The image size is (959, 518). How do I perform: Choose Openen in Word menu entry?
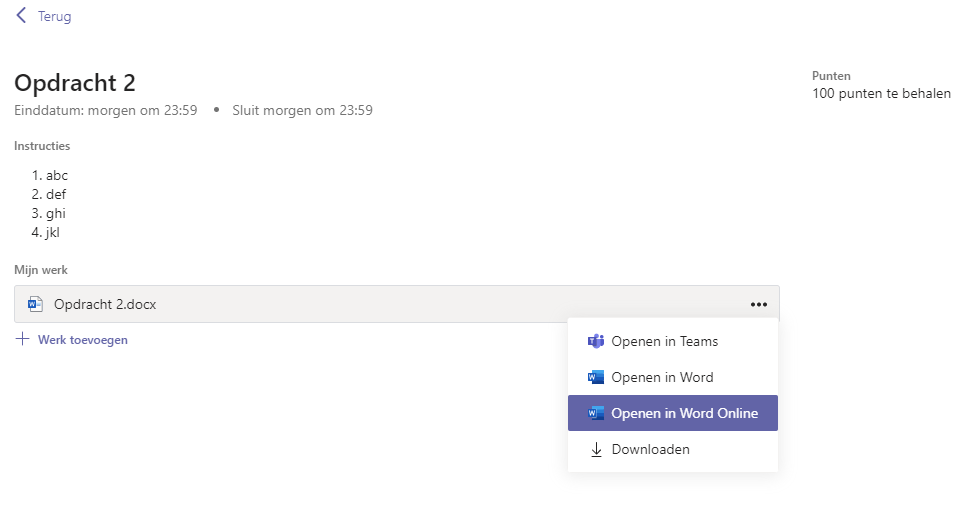(x=673, y=377)
